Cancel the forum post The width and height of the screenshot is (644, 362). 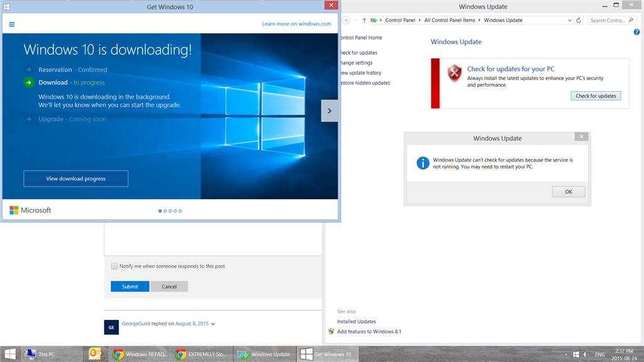[x=169, y=287]
